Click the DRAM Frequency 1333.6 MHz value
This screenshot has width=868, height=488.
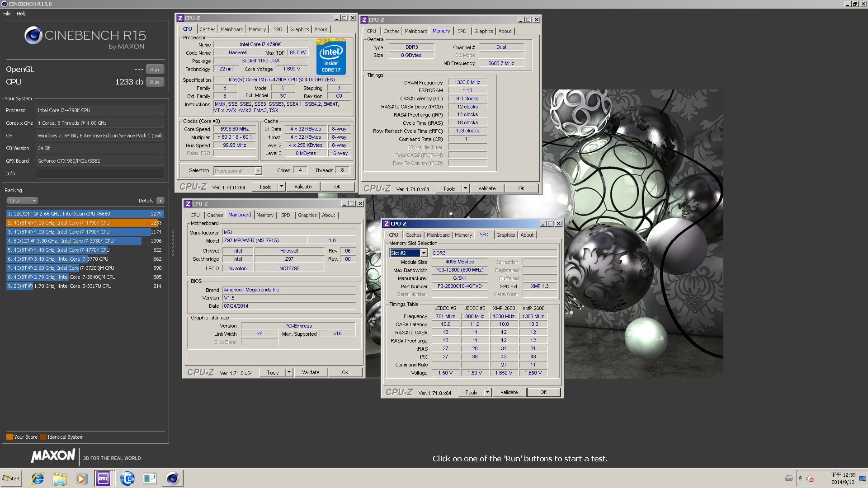[467, 82]
